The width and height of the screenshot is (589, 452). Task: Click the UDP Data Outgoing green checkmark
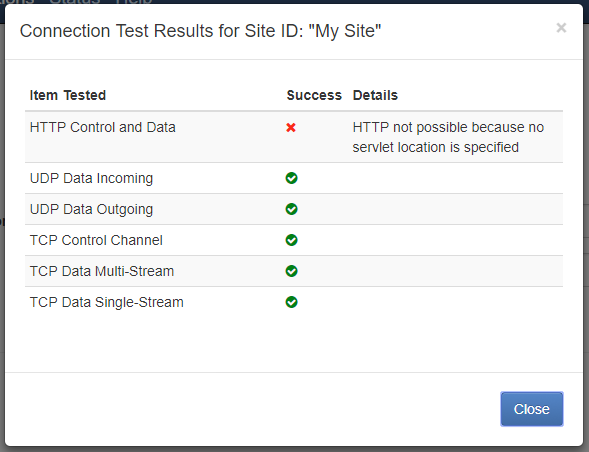pyautogui.click(x=291, y=209)
